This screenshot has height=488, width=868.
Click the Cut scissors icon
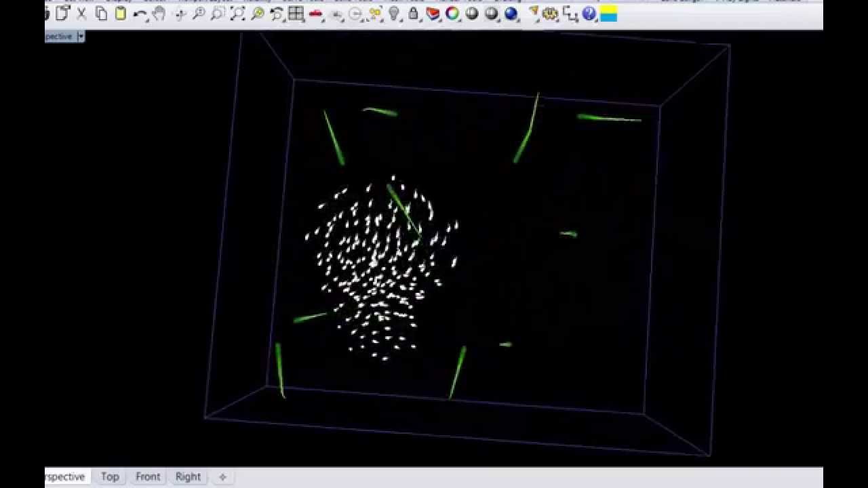tap(81, 13)
